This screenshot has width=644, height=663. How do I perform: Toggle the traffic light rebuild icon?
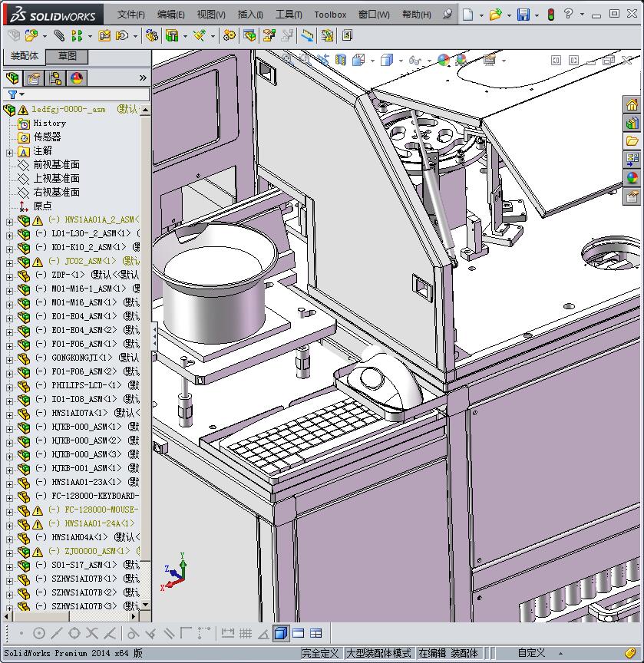point(551,15)
